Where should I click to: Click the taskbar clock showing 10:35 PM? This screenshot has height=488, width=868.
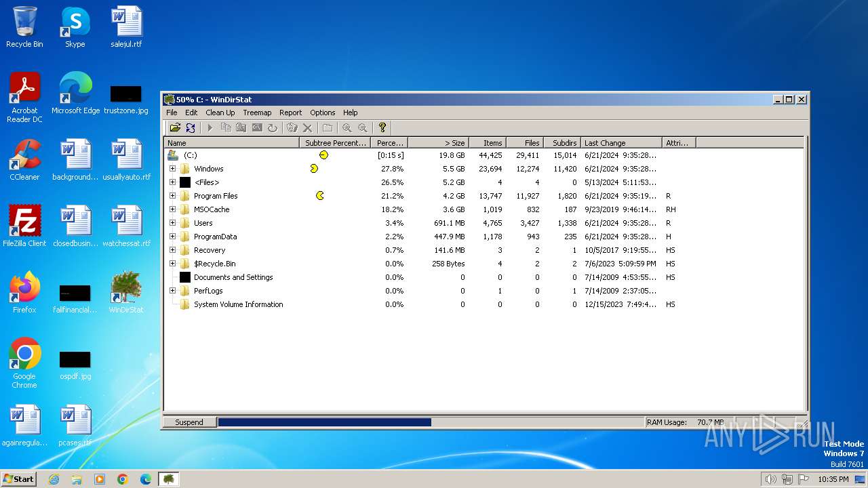[833, 479]
